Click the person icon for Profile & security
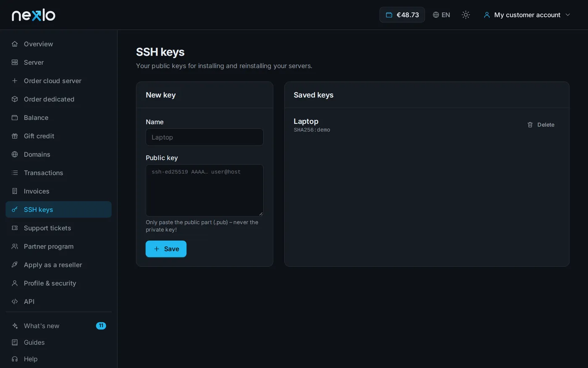 [15, 283]
